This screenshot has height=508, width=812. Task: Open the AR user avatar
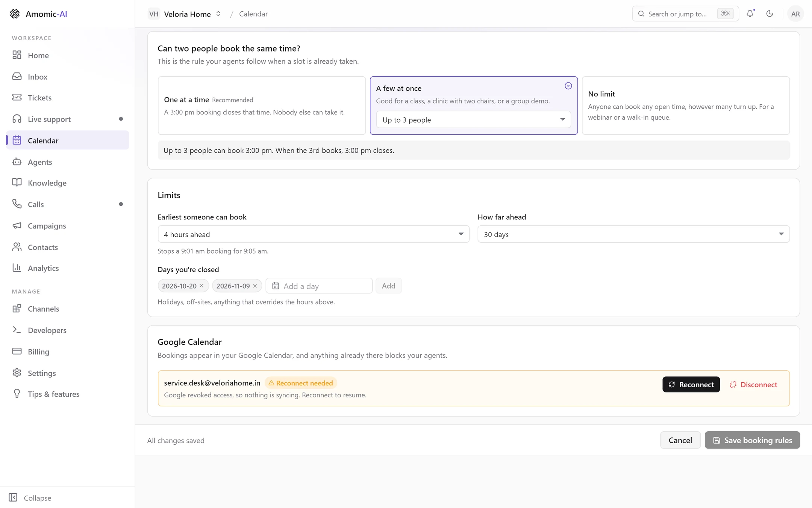pos(795,14)
